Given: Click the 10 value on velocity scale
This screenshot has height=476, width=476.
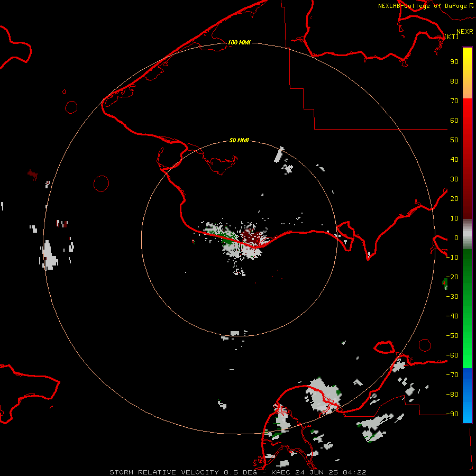Looking at the screenshot, I should [454, 218].
